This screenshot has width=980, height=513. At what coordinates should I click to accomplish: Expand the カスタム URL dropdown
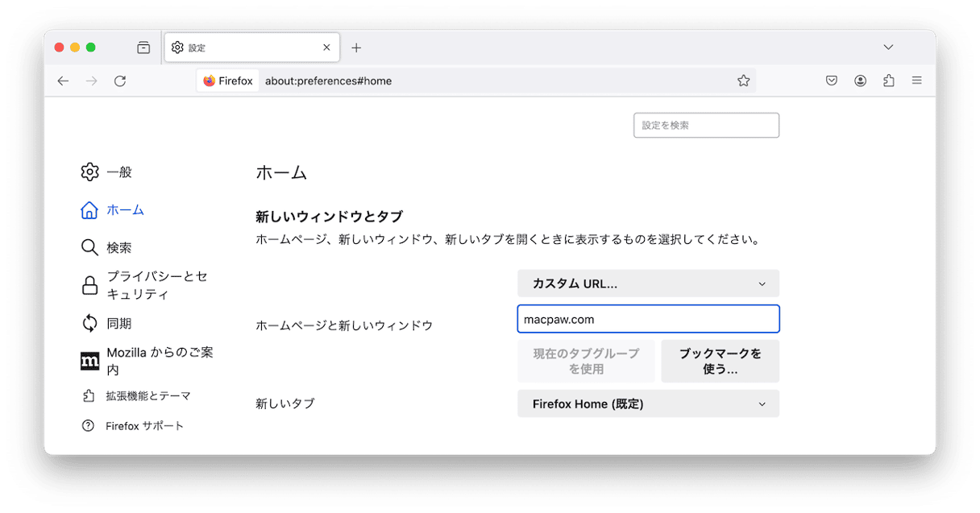click(648, 283)
